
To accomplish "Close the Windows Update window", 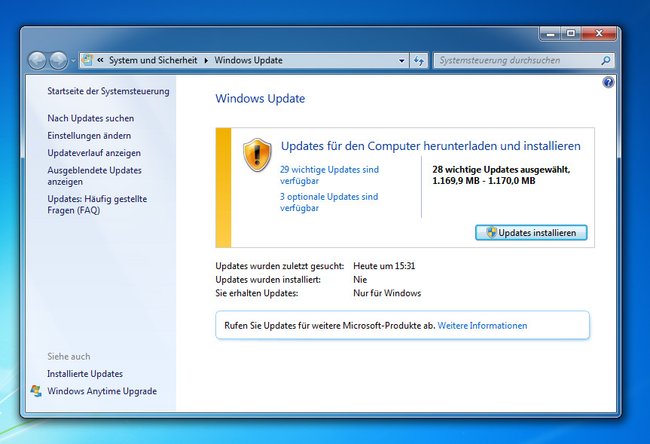I will 599,34.
